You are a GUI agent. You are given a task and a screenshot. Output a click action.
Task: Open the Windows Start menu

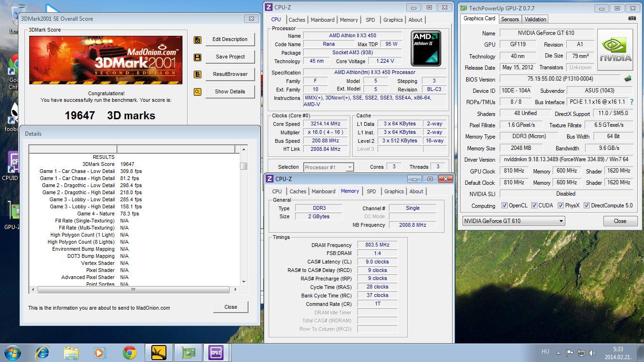pos(12,353)
